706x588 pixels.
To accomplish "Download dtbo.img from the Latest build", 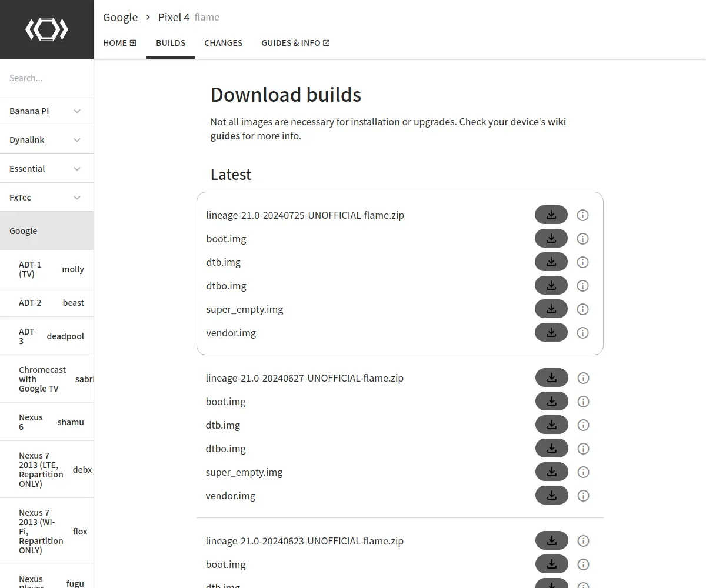I will 551,285.
